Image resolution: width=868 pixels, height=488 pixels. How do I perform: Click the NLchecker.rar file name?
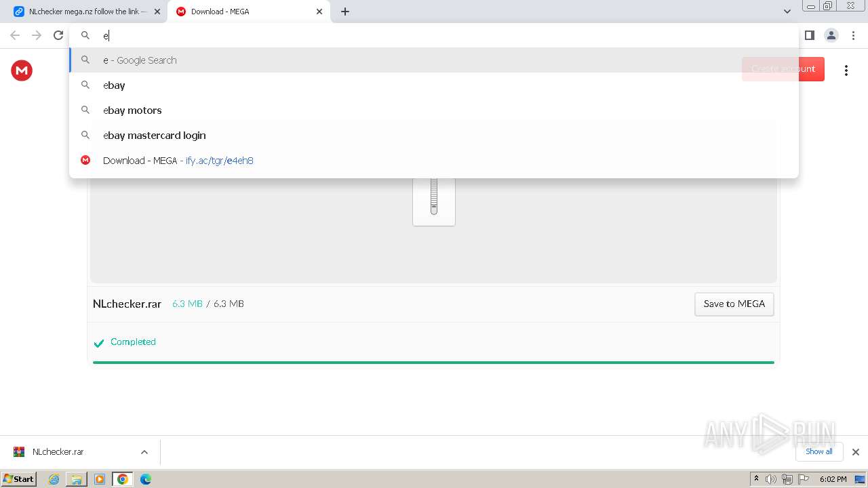coord(127,304)
